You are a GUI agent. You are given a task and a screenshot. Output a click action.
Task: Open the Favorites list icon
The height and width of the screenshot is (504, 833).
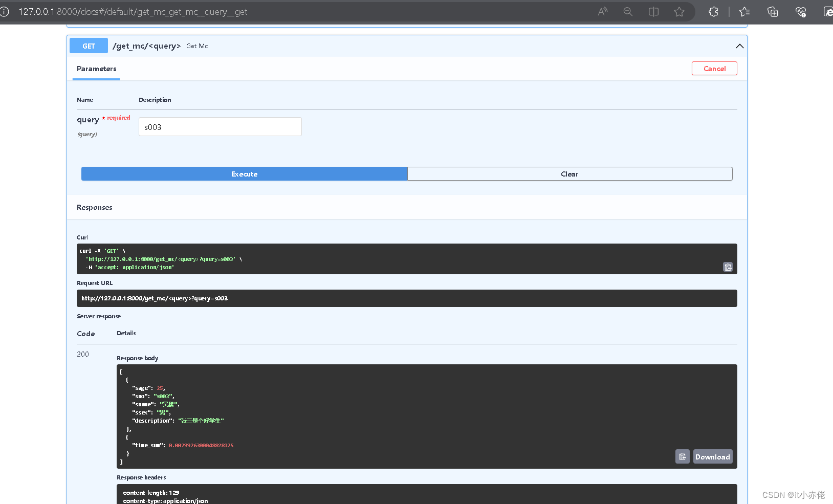tap(745, 11)
